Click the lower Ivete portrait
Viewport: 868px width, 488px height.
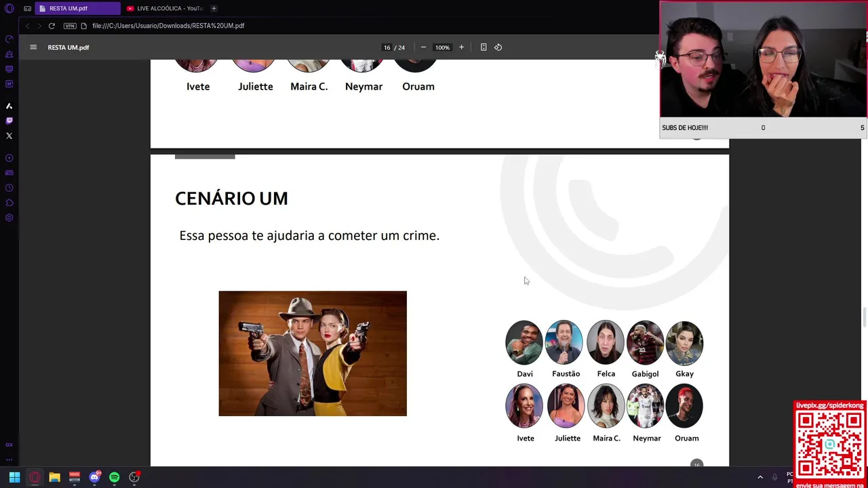click(524, 406)
